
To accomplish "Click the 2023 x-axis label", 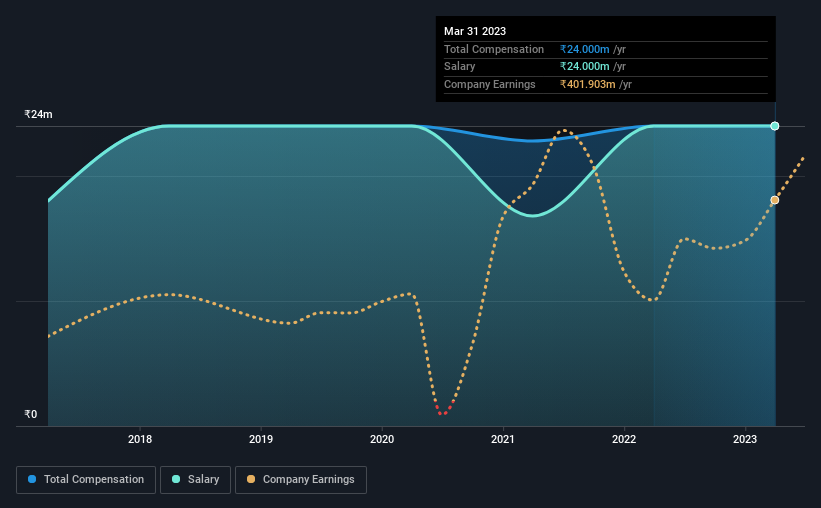I will pyautogui.click(x=745, y=439).
